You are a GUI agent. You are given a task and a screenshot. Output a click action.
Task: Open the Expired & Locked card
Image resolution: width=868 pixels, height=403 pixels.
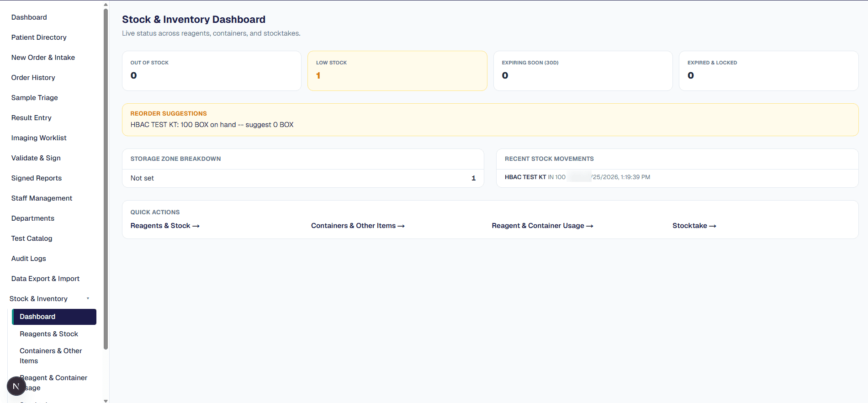coord(769,71)
